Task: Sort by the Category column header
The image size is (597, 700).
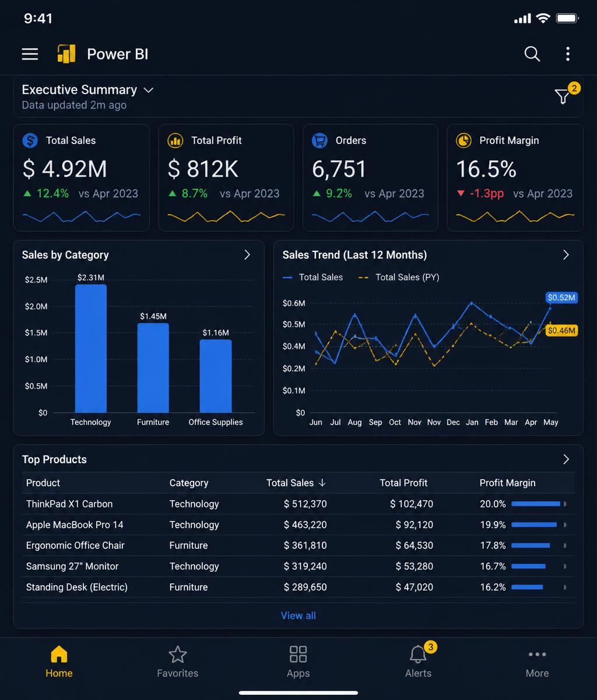Action: click(188, 483)
